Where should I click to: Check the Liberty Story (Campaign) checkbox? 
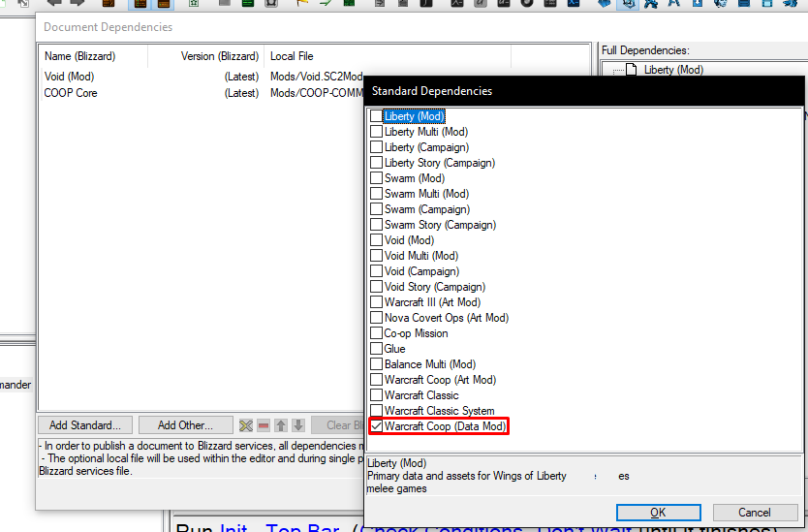376,163
